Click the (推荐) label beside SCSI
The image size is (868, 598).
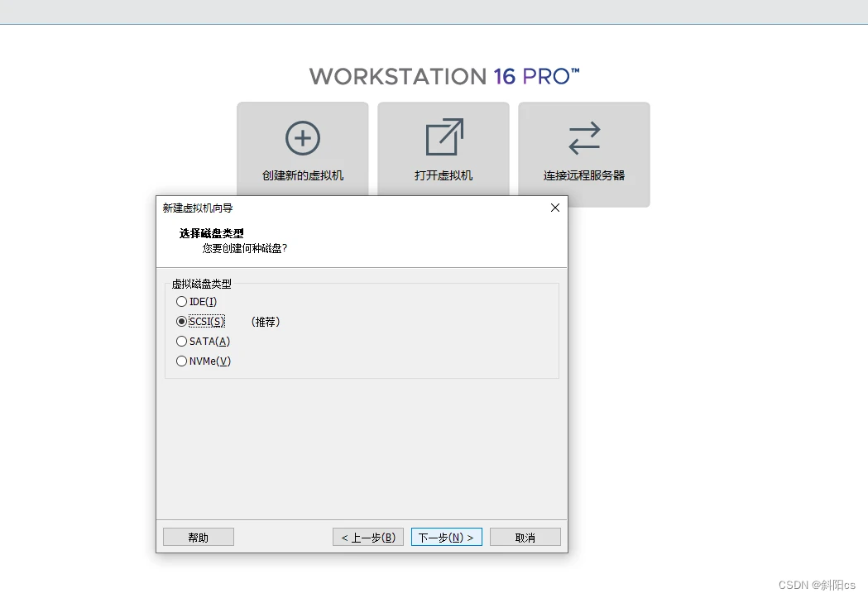click(x=266, y=323)
